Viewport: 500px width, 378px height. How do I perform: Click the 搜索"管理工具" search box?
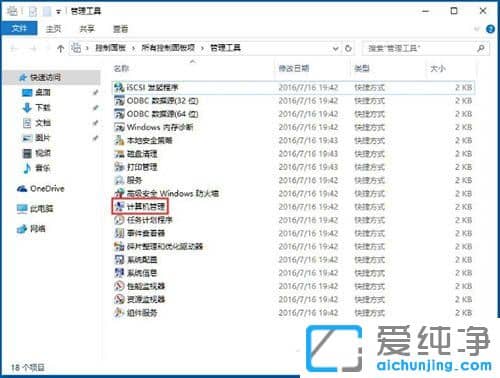coord(425,49)
